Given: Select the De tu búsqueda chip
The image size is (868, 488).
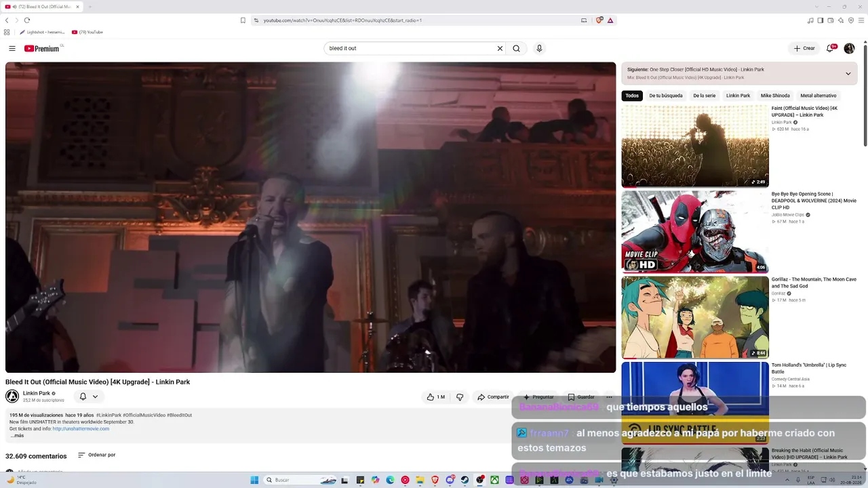Looking at the screenshot, I should tap(666, 96).
